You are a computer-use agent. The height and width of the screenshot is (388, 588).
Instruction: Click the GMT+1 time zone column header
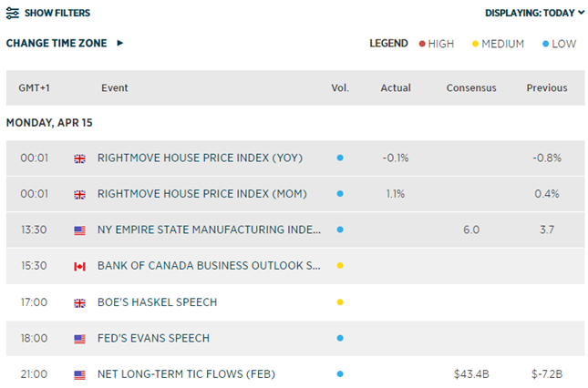(36, 88)
